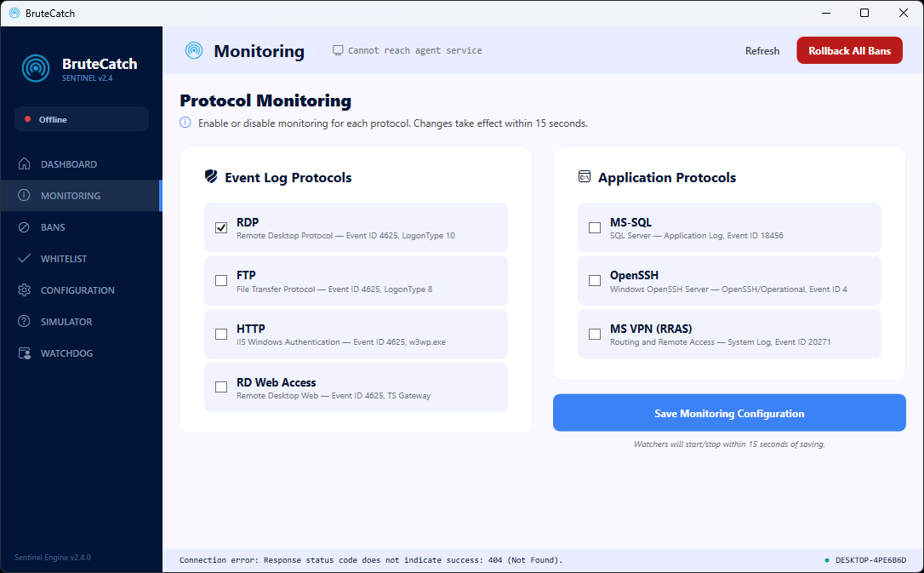The height and width of the screenshot is (573, 924).
Task: Click the Configuration gear icon
Action: click(x=23, y=289)
